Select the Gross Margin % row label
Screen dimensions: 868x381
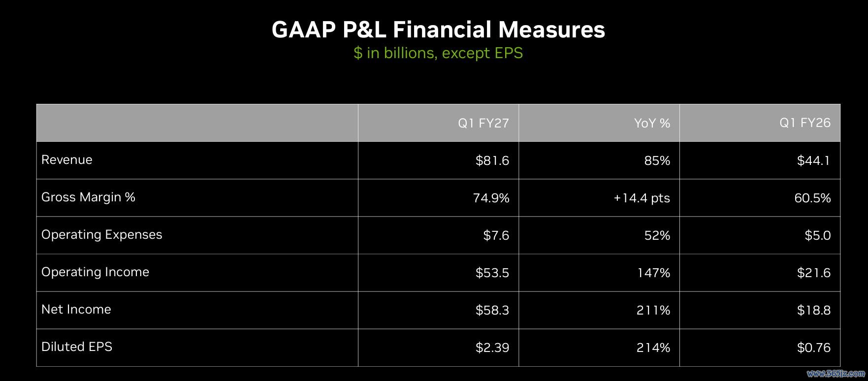(88, 197)
